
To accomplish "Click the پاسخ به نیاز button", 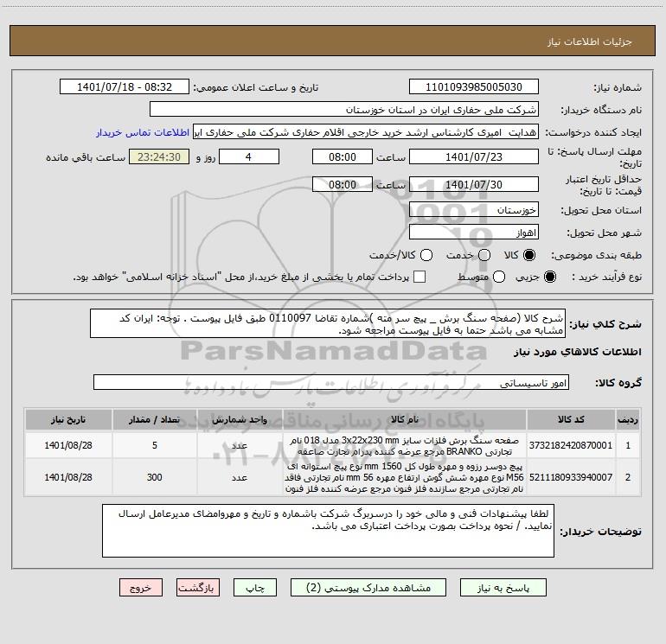I will (x=503, y=588).
